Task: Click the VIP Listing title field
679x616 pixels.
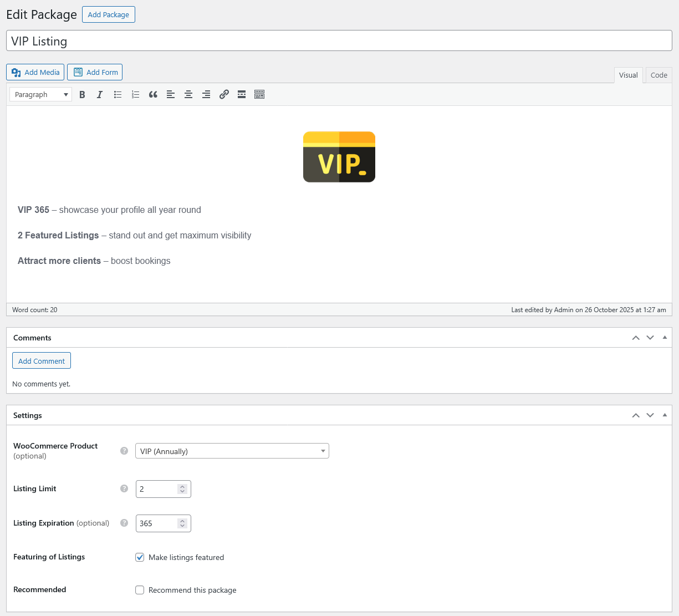Action: (339, 41)
